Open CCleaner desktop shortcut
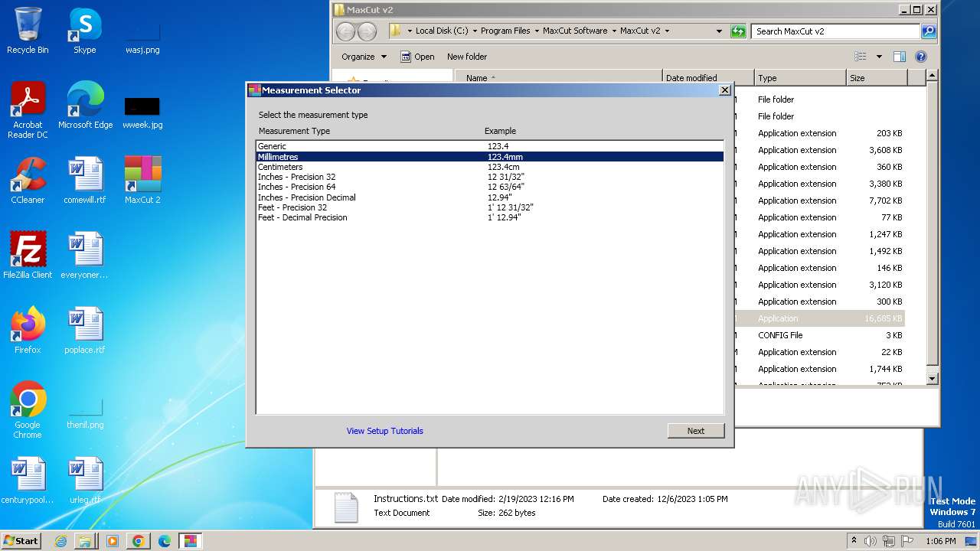The width and height of the screenshot is (980, 551). (x=28, y=181)
